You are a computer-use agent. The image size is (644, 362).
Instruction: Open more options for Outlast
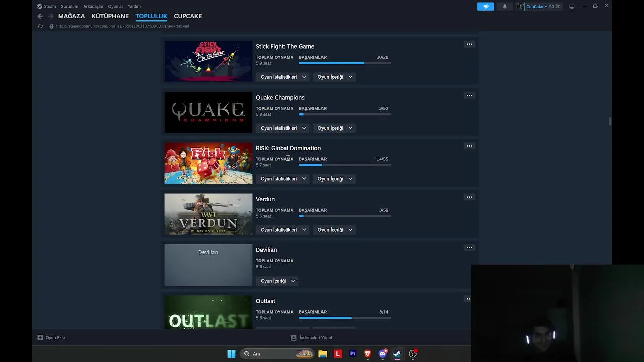click(x=468, y=299)
